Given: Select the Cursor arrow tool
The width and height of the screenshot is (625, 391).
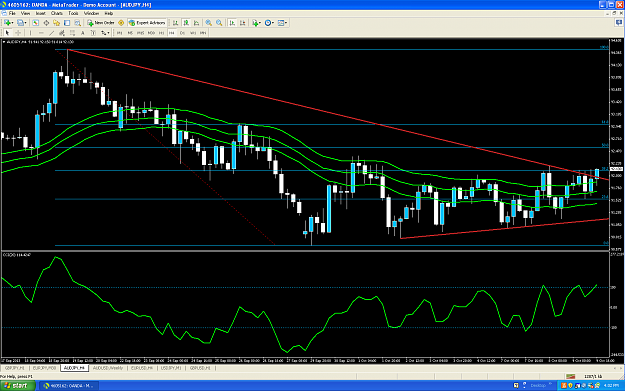Looking at the screenshot, I should [x=7, y=33].
